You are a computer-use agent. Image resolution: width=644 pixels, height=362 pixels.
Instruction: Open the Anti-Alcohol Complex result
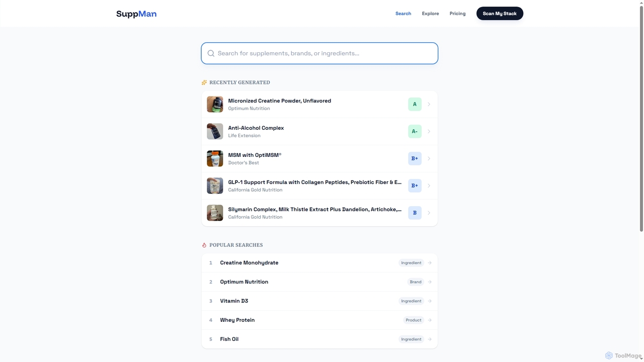[319, 132]
